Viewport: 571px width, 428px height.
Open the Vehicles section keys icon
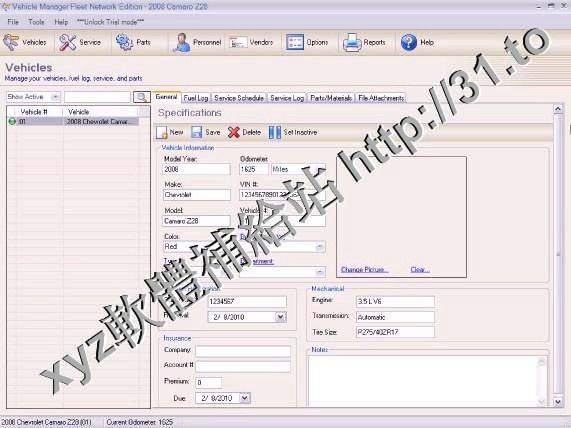[x=11, y=42]
